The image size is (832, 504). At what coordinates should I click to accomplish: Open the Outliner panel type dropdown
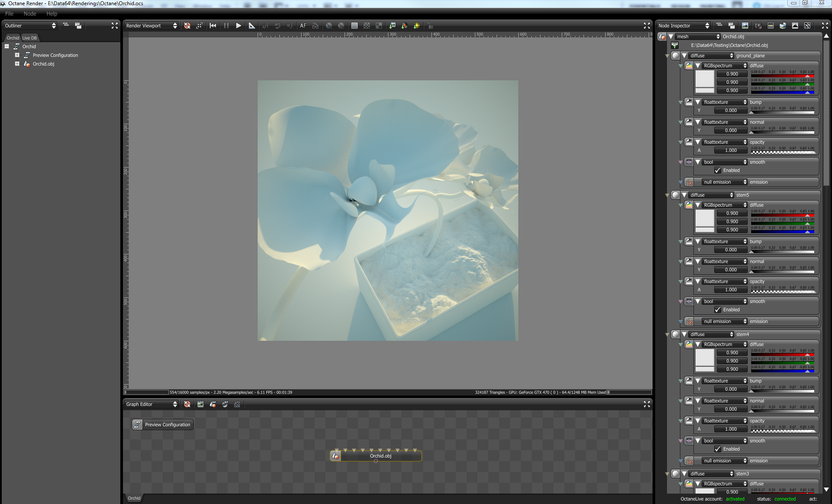tap(30, 26)
